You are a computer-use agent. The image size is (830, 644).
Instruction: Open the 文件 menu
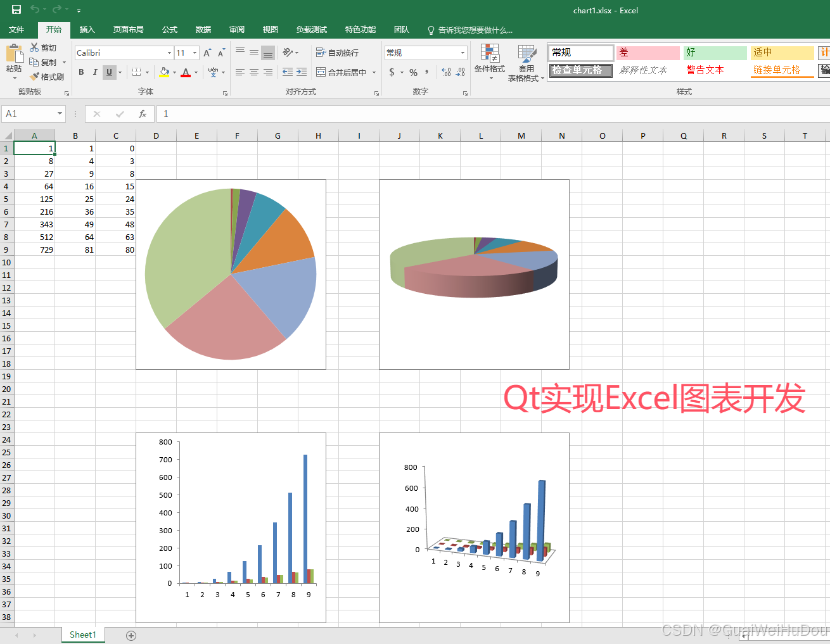pyautogui.click(x=16, y=30)
